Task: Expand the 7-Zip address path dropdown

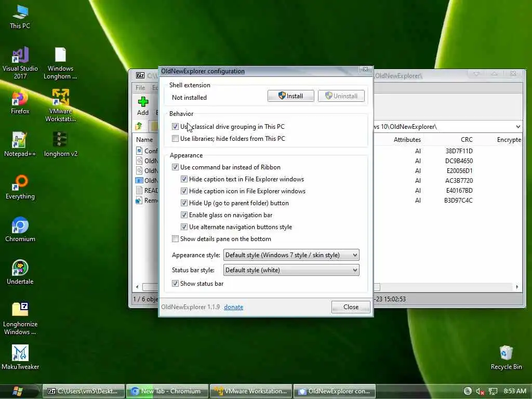Action: (518, 127)
